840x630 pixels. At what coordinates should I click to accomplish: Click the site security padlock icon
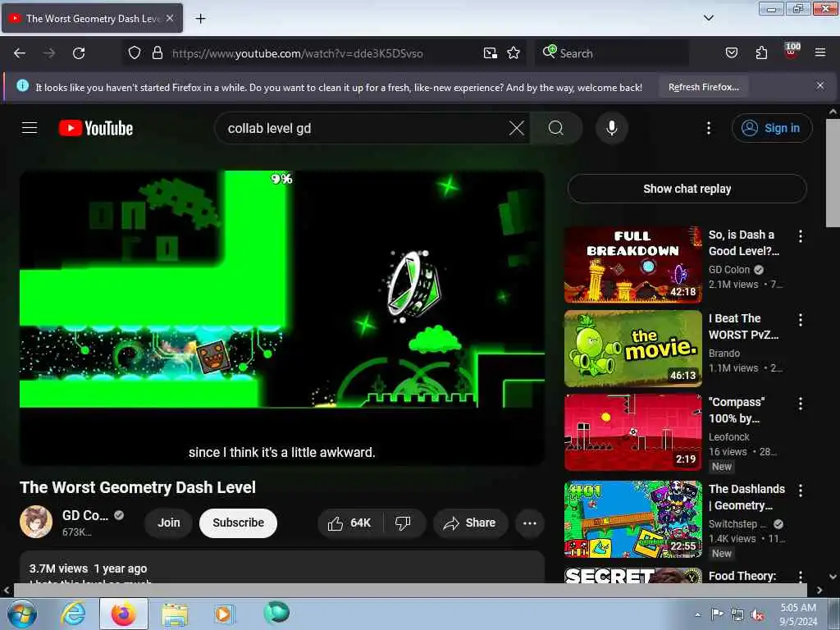click(157, 53)
